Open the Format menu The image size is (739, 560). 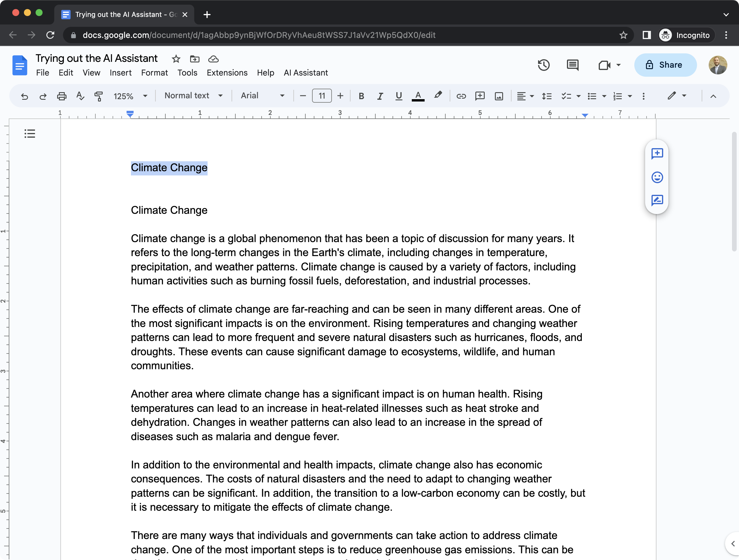click(154, 73)
